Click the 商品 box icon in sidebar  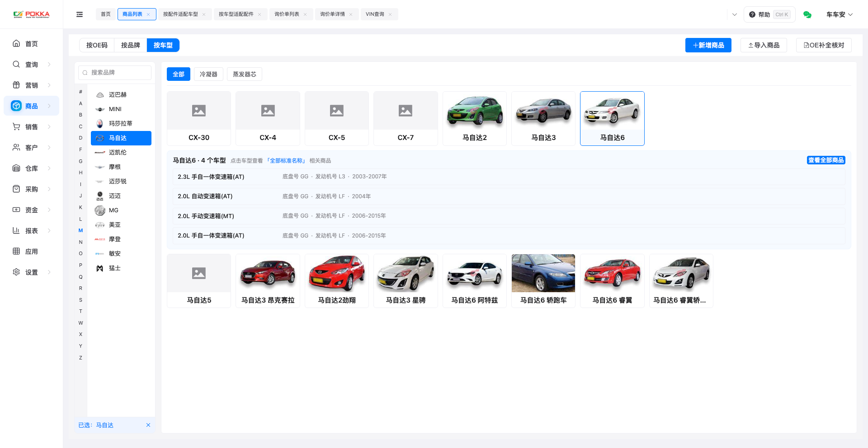point(16,106)
